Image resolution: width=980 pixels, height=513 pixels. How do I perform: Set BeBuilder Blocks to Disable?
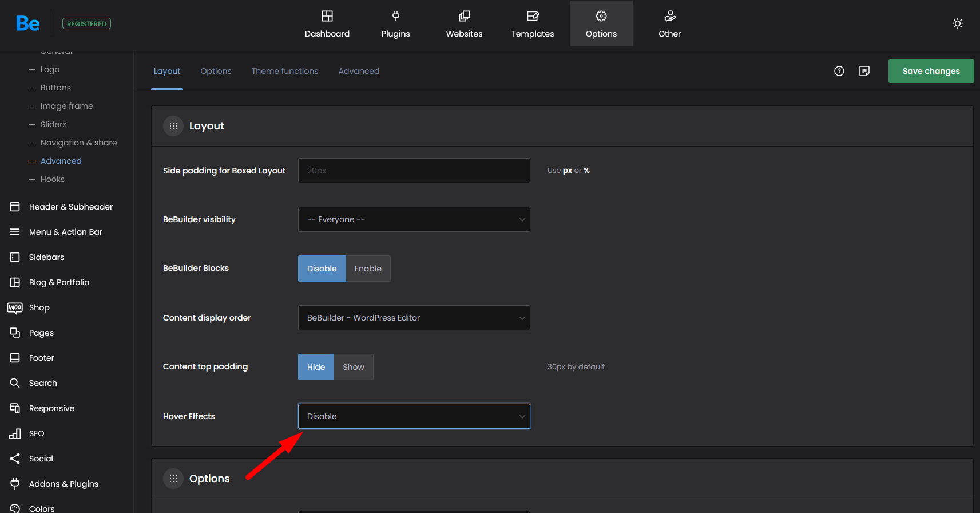coord(322,269)
